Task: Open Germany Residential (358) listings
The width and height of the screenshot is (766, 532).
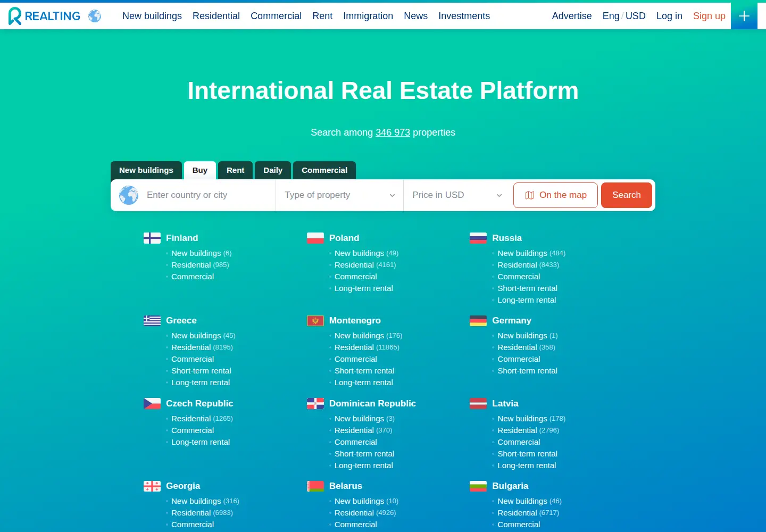Action: pyautogui.click(x=526, y=347)
